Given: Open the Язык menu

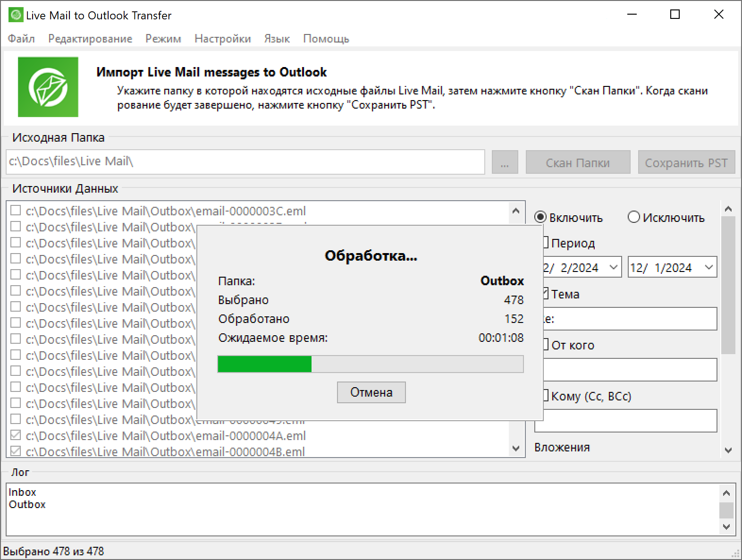Looking at the screenshot, I should tap(277, 39).
